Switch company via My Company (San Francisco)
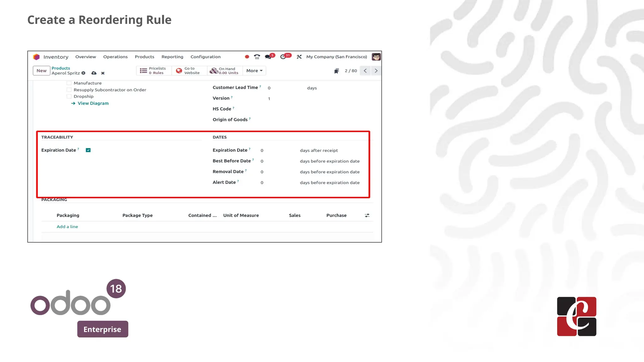Viewport: 644px width, 362px height. [x=337, y=57]
